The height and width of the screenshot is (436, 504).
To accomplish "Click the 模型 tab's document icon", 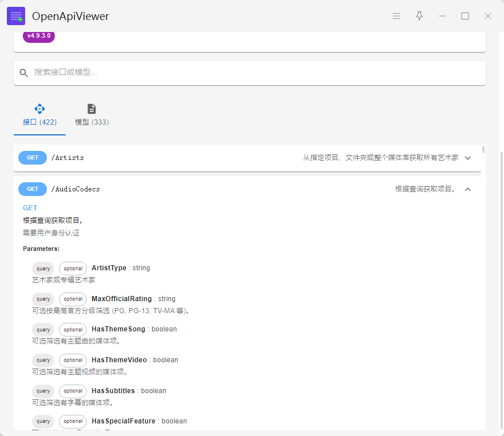I will click(91, 109).
